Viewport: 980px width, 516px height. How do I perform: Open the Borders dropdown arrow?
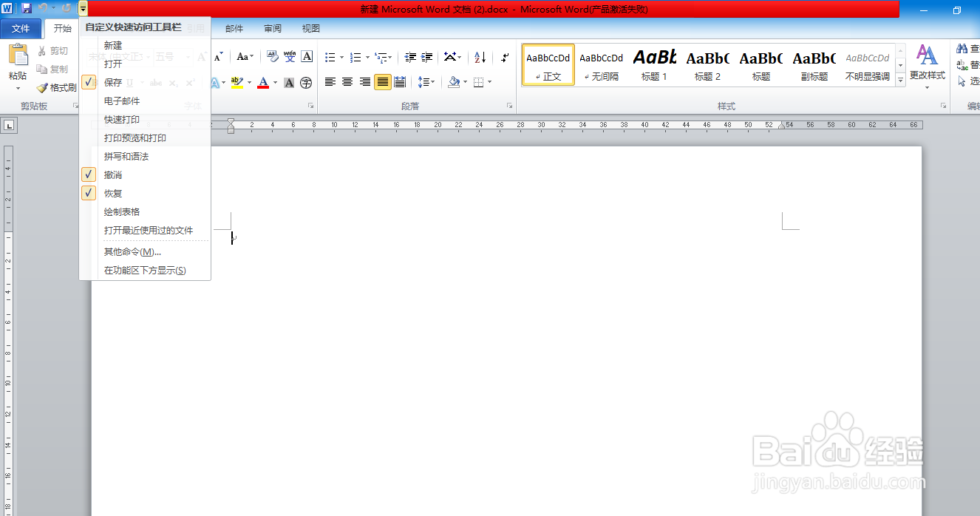pyautogui.click(x=489, y=82)
